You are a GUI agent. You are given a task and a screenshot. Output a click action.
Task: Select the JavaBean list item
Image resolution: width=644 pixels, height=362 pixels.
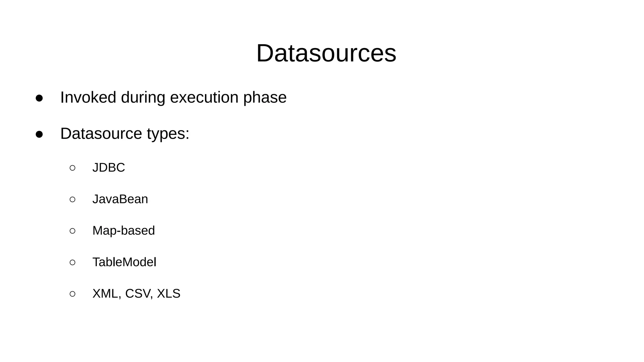[120, 199]
